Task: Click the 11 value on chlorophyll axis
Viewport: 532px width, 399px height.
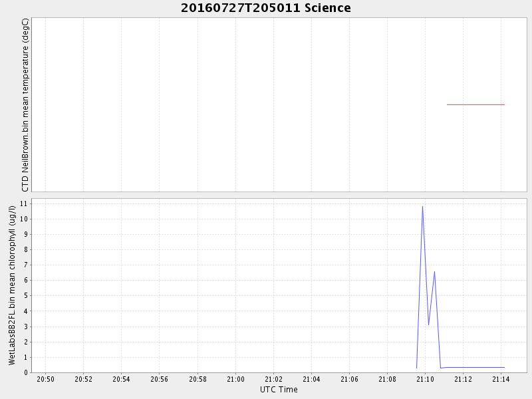Action: click(22, 203)
